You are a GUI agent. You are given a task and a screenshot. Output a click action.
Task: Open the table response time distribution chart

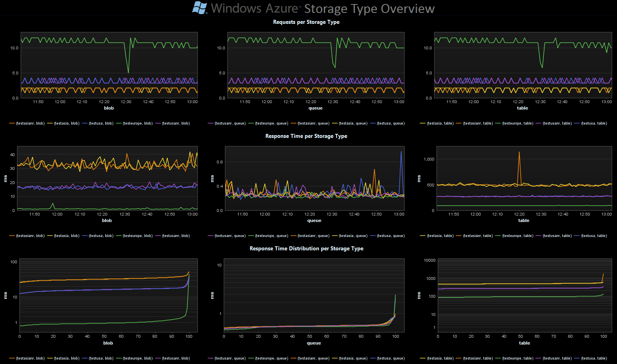pyautogui.click(x=525, y=296)
